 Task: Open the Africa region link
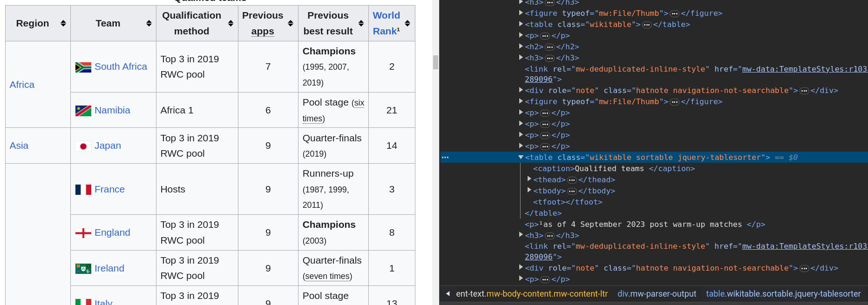[x=22, y=85]
